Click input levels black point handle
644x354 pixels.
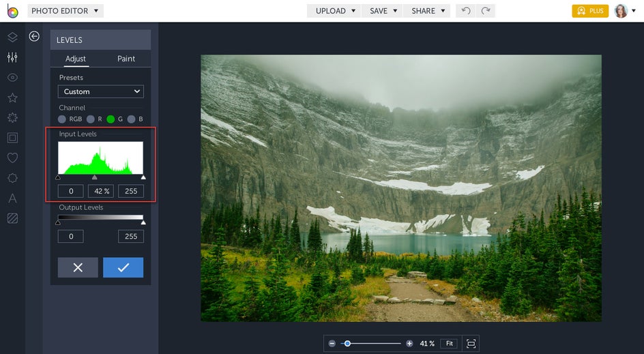point(58,177)
